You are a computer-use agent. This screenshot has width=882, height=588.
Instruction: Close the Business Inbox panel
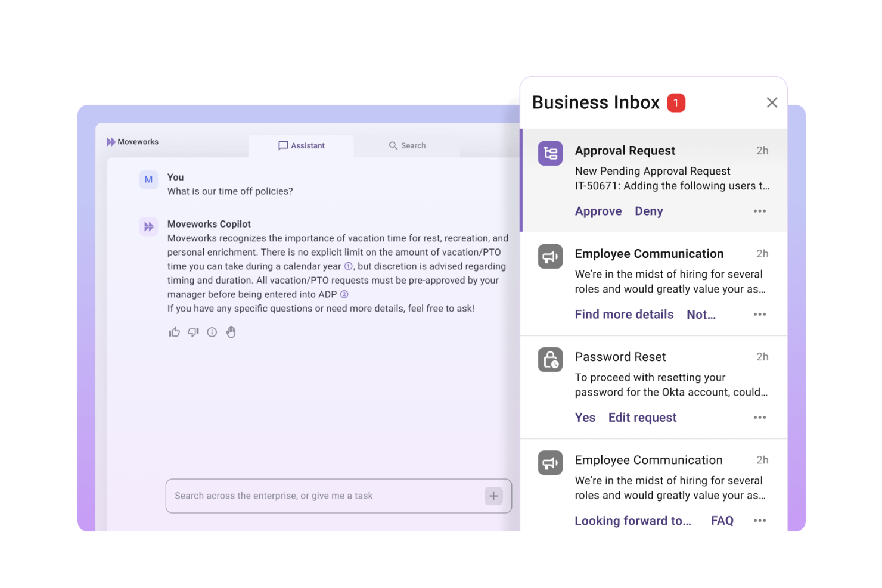pos(772,102)
